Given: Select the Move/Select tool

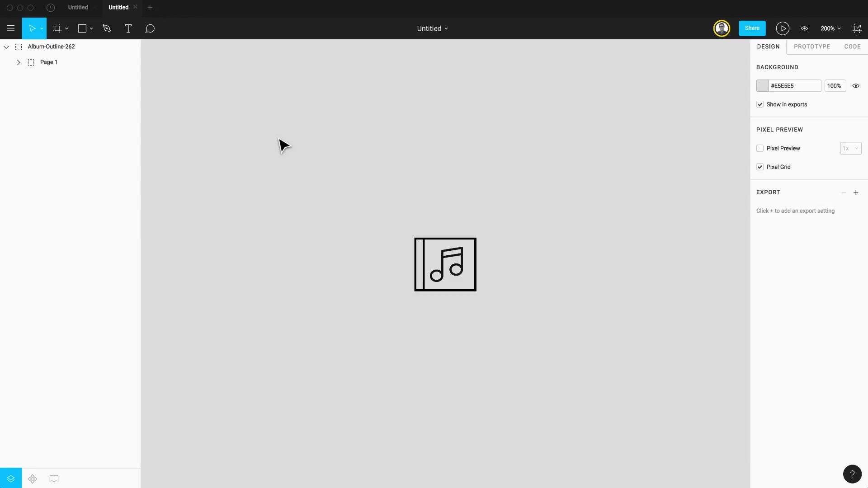Looking at the screenshot, I should 33,28.
